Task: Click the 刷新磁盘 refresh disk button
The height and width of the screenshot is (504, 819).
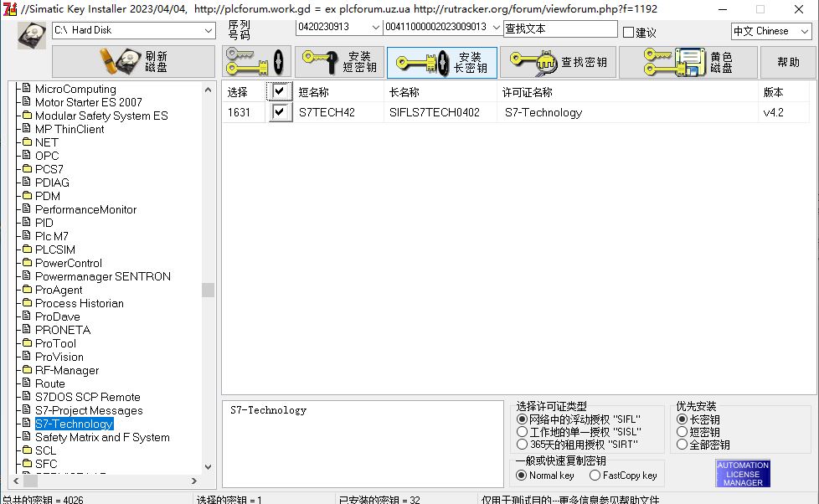Action: [x=133, y=62]
